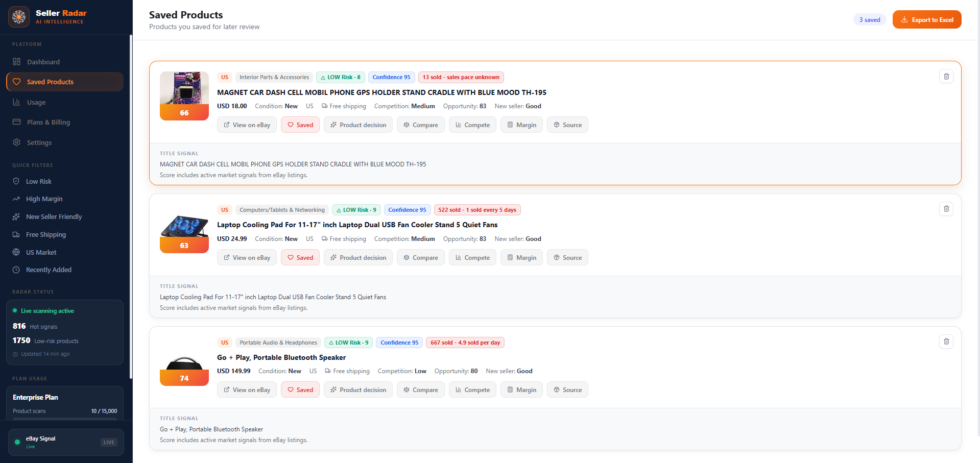This screenshot has height=463, width=980.
Task: Go to Saved Products in sidebar
Action: pos(65,82)
